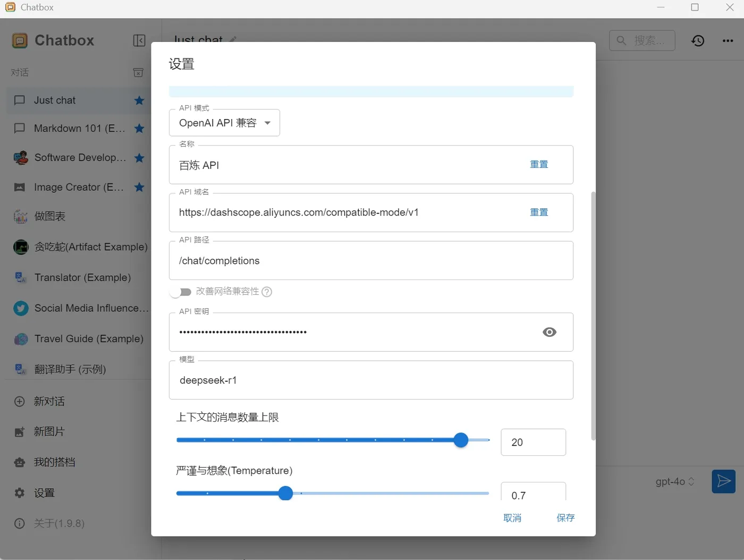The width and height of the screenshot is (744, 560).
Task: Open the 做图表 conversation
Action: (79, 216)
